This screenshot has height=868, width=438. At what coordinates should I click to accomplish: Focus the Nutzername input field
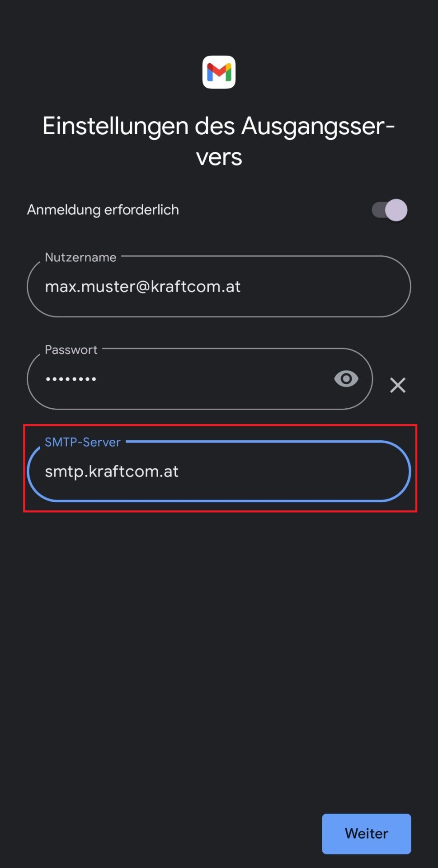pos(219,286)
